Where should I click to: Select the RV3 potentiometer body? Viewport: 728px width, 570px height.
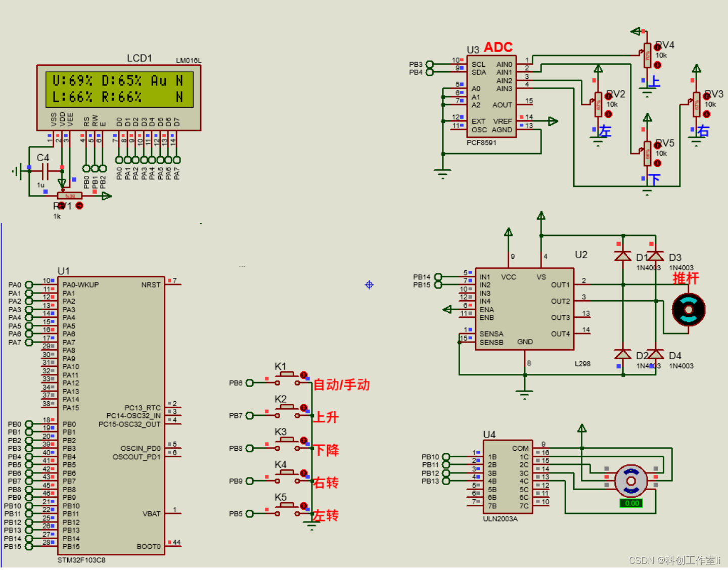[697, 105]
